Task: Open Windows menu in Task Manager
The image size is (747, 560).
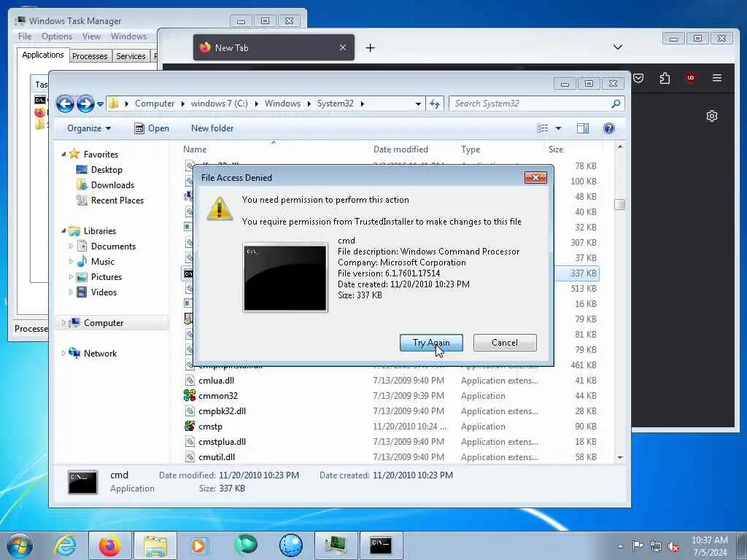Action: coord(128,36)
